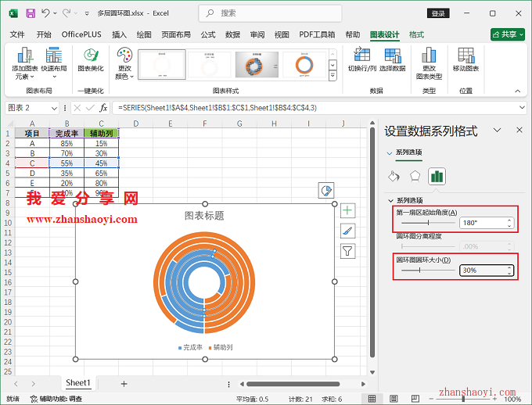Click the chart styles paintbrush button
This screenshot has width=532, height=405.
coord(348,231)
